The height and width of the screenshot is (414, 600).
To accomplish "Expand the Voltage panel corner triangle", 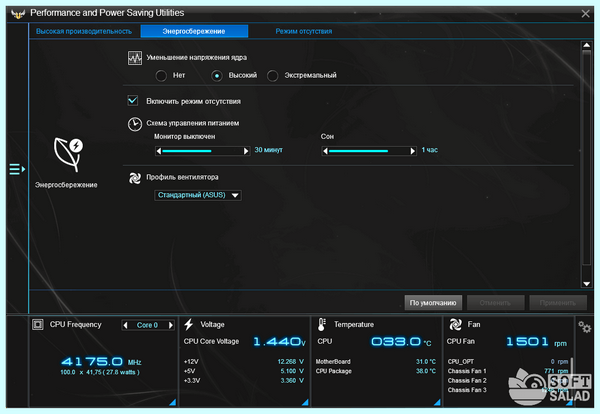I will (305, 402).
